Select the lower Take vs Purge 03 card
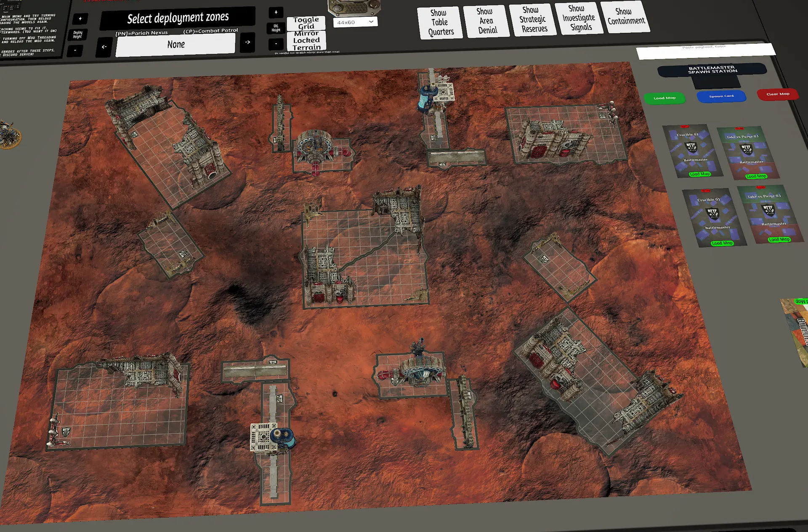Screen dimensions: 808x532 (770, 214)
